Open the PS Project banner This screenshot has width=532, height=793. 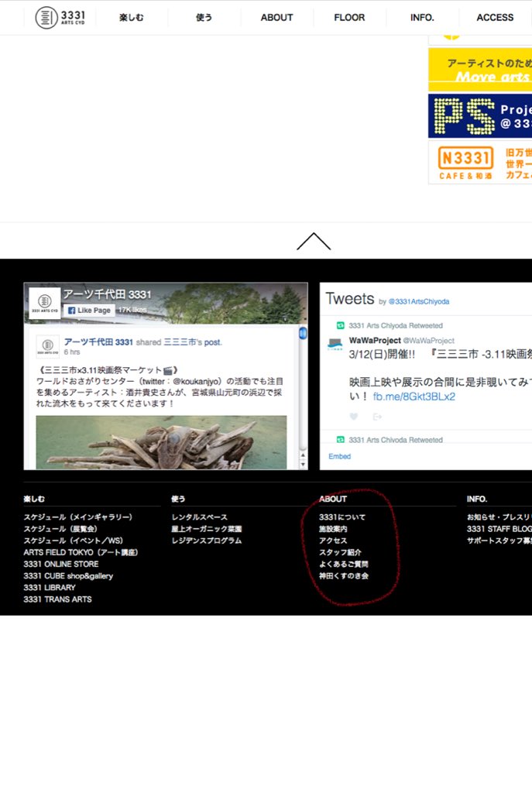[x=480, y=116]
